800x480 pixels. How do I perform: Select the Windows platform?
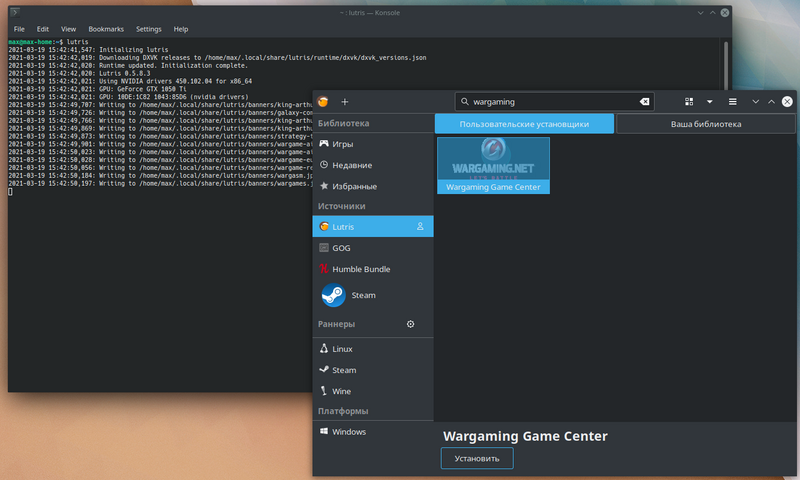(373, 432)
